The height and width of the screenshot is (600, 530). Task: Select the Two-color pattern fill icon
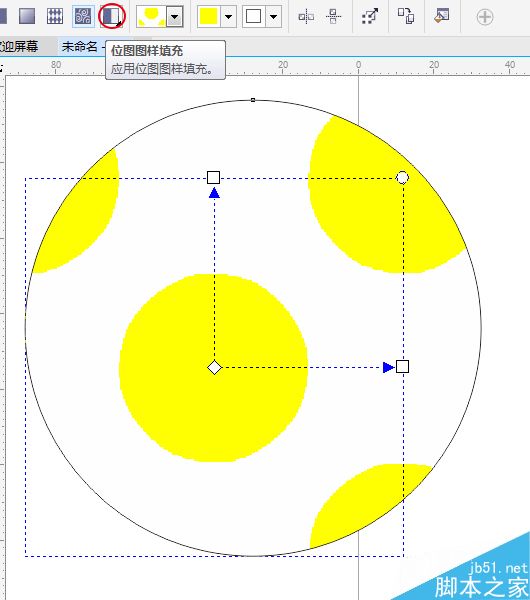pos(112,16)
